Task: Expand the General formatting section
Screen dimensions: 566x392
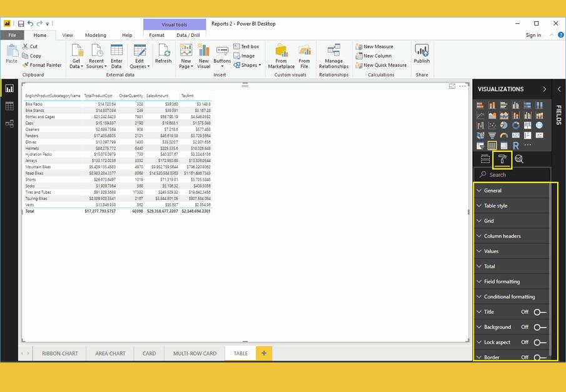Action: click(x=512, y=191)
